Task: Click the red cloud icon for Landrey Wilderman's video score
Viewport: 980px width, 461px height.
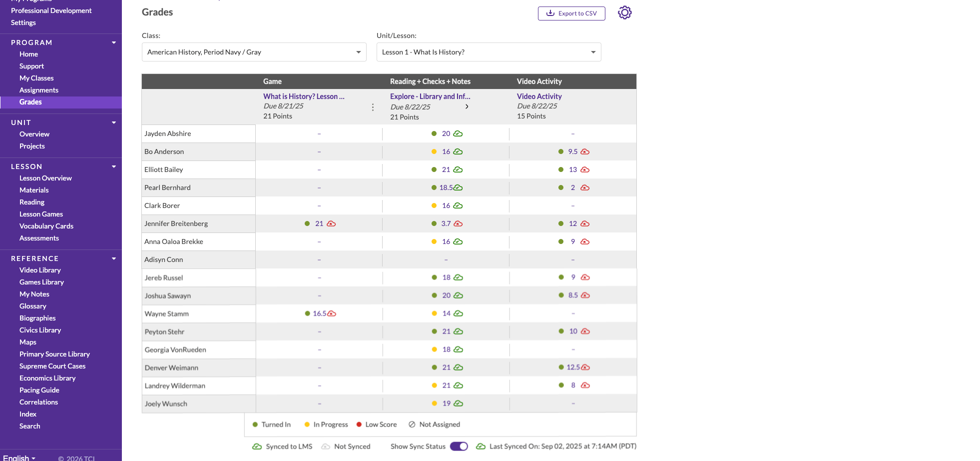Action: pyautogui.click(x=585, y=385)
